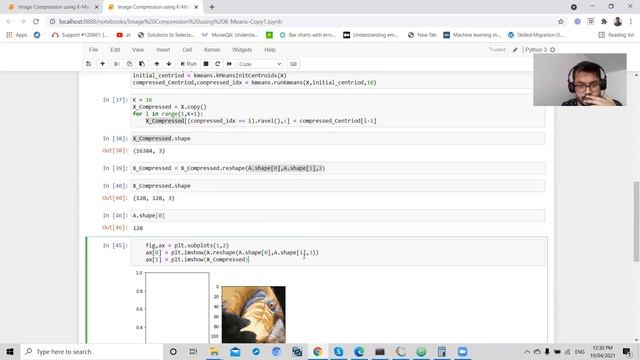640x360 pixels.
Task: Open the MovieQA bookmark
Action: [x=231, y=35]
